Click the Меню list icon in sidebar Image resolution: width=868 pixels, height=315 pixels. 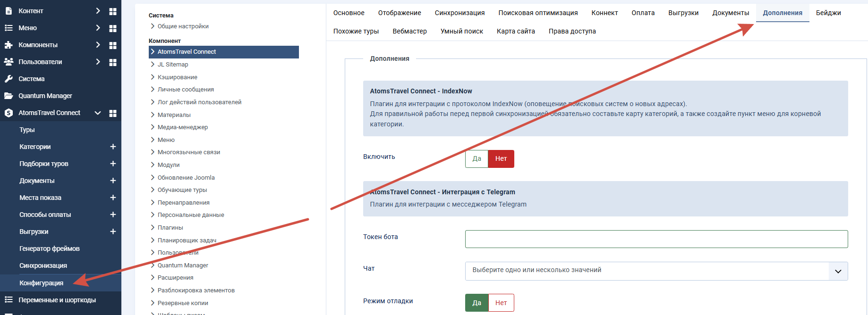pyautogui.click(x=9, y=28)
